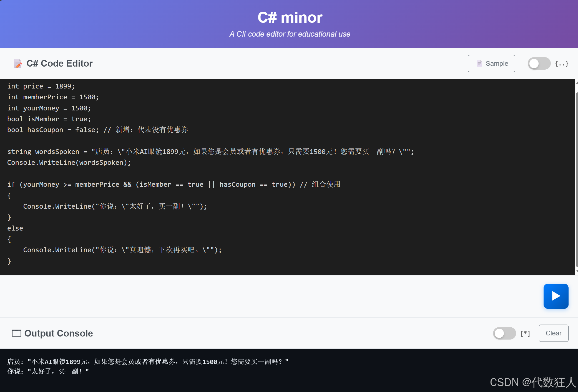Toggle the Output Console switch
The height and width of the screenshot is (392, 578).
pyautogui.click(x=504, y=333)
